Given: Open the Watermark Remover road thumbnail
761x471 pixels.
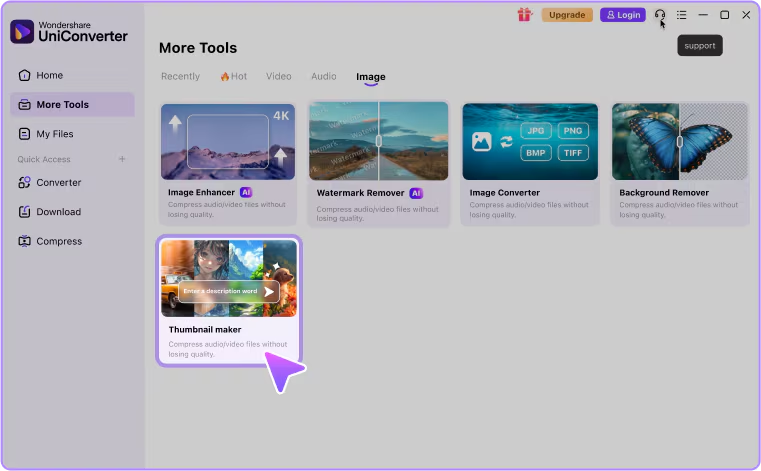Looking at the screenshot, I should tap(379, 141).
